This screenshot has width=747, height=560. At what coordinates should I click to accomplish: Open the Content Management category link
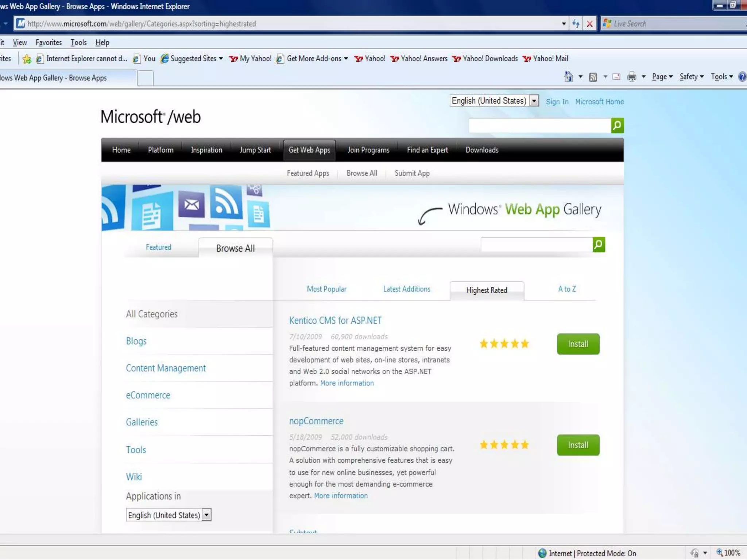click(x=166, y=368)
